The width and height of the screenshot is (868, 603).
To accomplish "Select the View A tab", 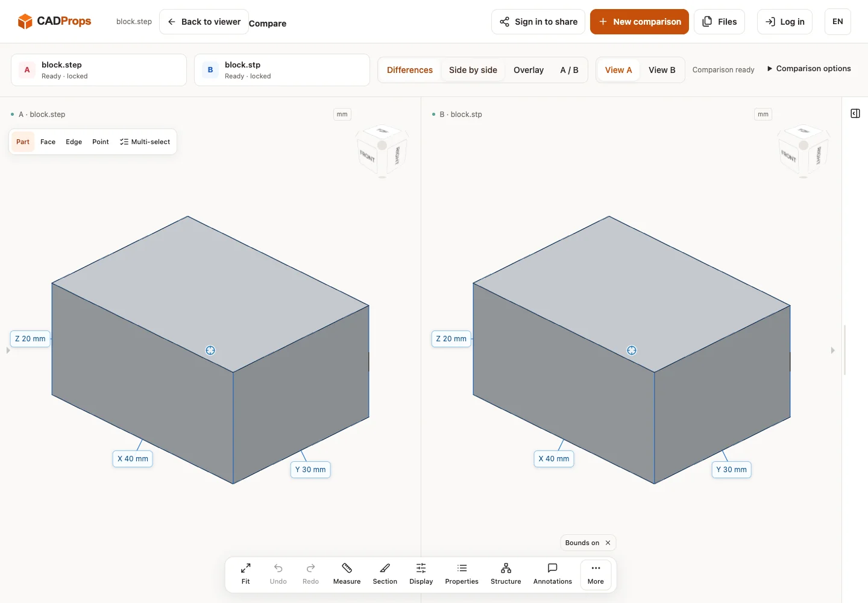I will pos(618,70).
